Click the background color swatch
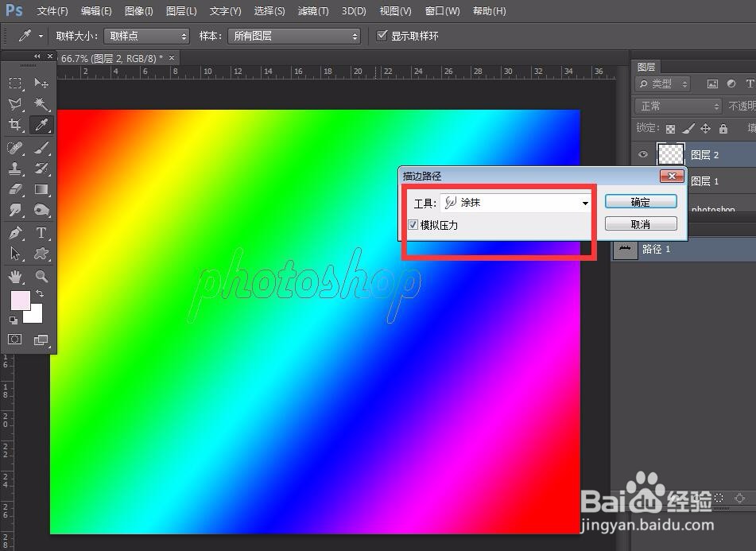Screen dimensions: 756x551 [36, 316]
